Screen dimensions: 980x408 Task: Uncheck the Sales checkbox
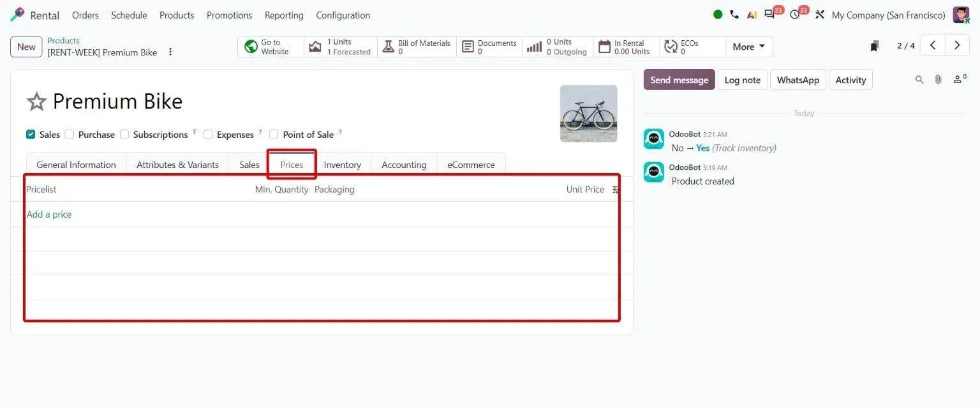coord(31,135)
